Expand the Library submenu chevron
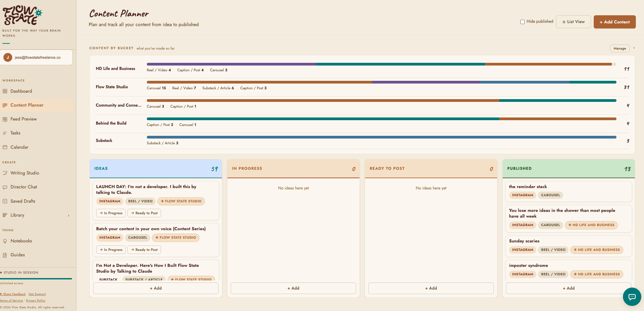The image size is (644, 311). coord(69,216)
